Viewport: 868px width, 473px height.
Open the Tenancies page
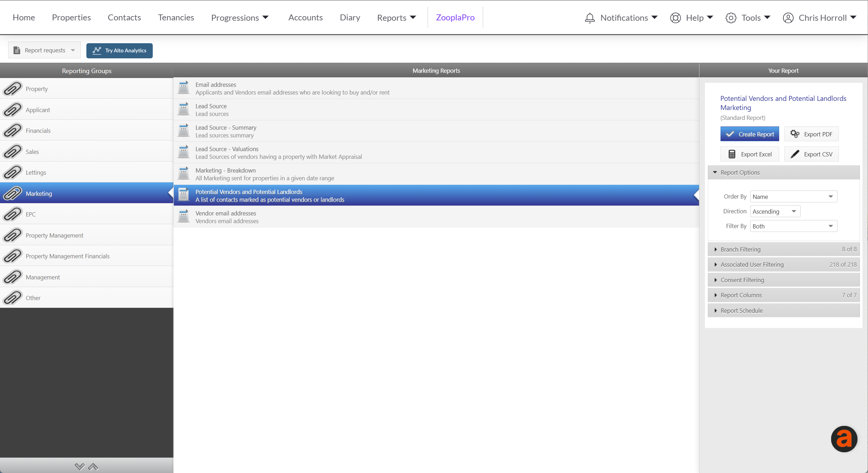point(176,17)
